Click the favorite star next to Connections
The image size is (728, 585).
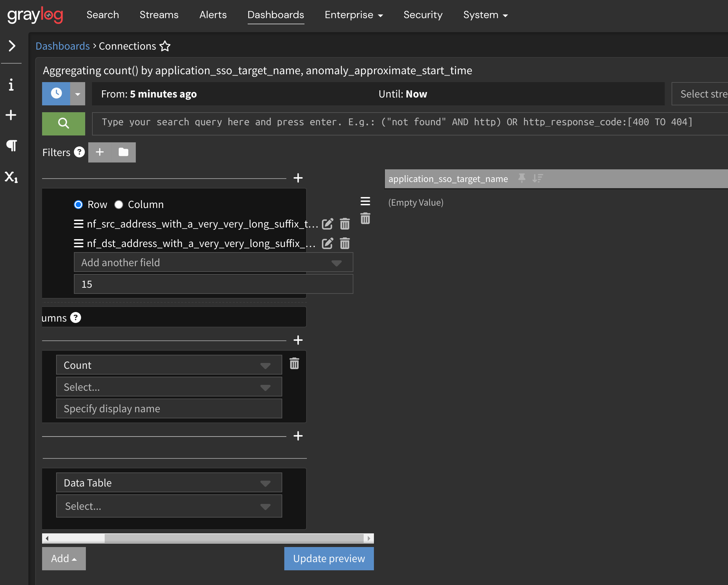click(165, 46)
